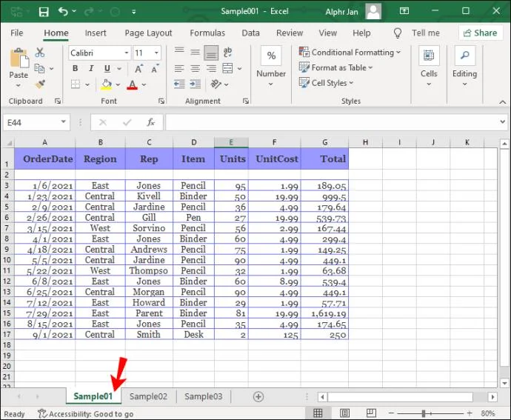Click the Cut scissors icon
Screen dimensions: 511x420
click(40, 52)
